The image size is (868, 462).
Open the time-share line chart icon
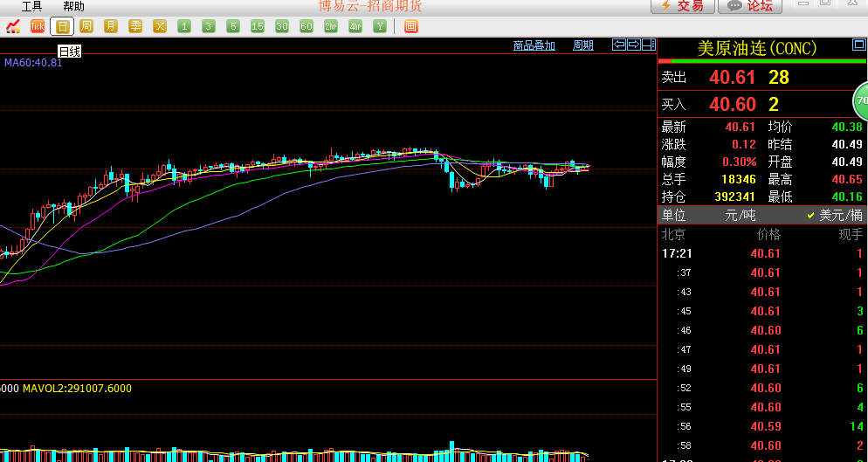tap(13, 26)
